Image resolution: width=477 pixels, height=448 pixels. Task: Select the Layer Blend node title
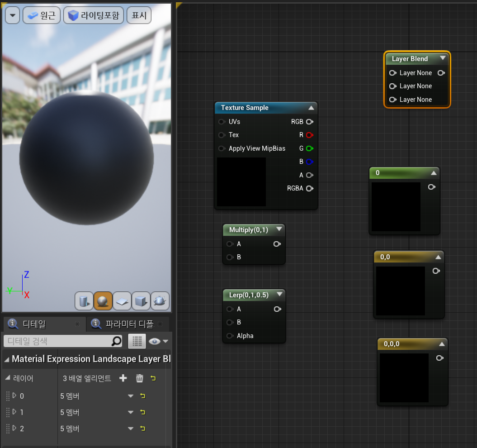[410, 59]
